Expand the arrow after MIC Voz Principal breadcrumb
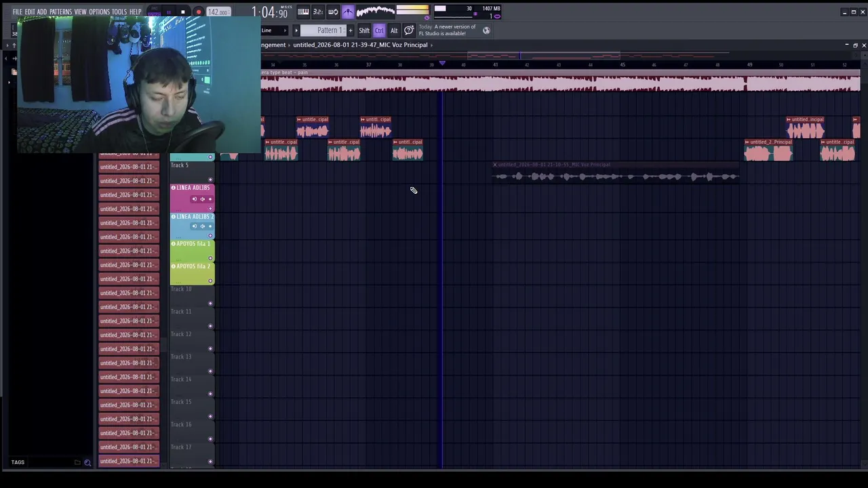Image resolution: width=868 pixels, height=488 pixels. pyautogui.click(x=431, y=45)
